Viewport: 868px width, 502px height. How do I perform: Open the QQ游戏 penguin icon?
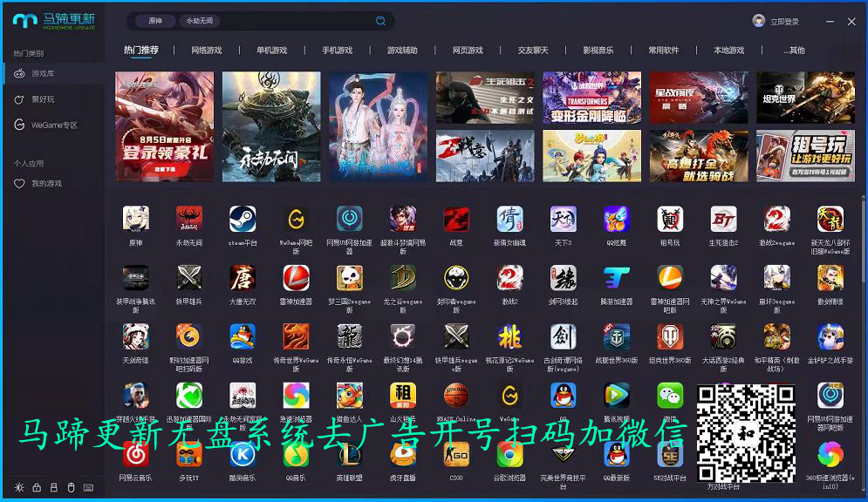pos(243,336)
